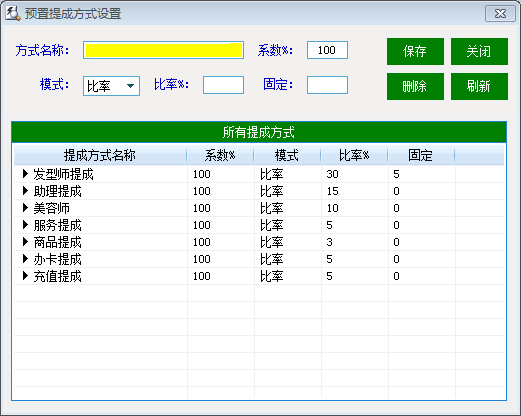Expand the 助理提成 row arrow

[25, 191]
